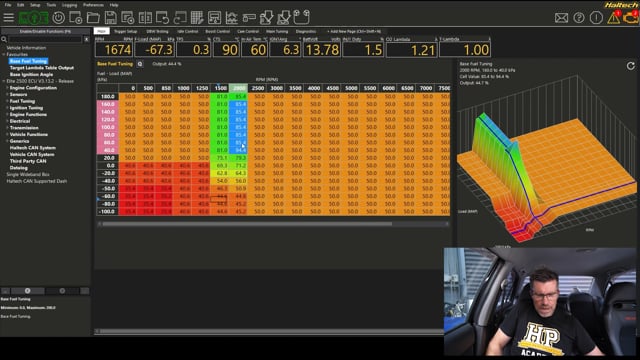This screenshot has width=640, height=360.
Task: Click the first download-arrow toolbar icon
Action: pos(267,18)
